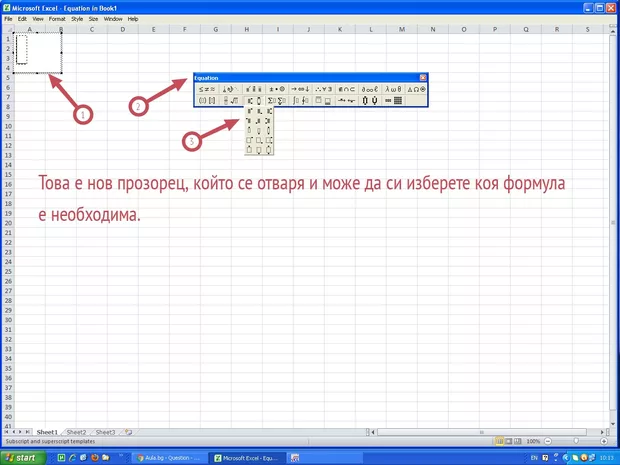This screenshot has width=620, height=465.
Task: Switch to Page Layout view in status bar
Action: click(x=508, y=441)
